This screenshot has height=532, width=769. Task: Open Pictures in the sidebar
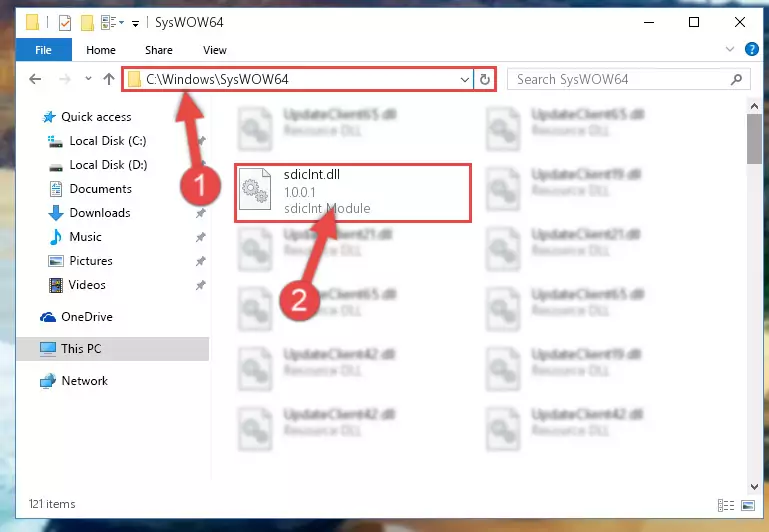tap(91, 261)
